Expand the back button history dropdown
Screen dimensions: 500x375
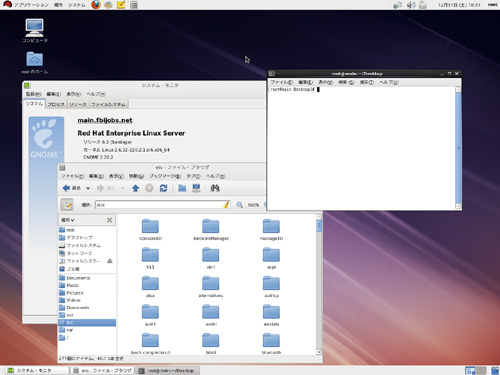click(88, 188)
